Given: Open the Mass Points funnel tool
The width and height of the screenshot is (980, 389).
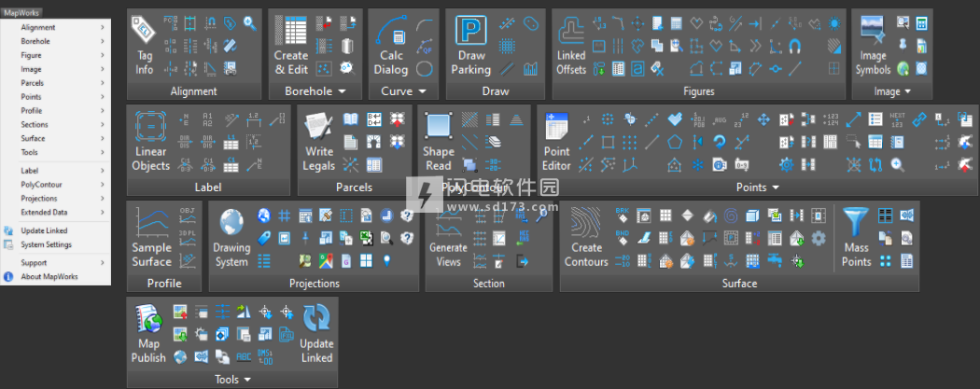Looking at the screenshot, I should [x=856, y=238].
